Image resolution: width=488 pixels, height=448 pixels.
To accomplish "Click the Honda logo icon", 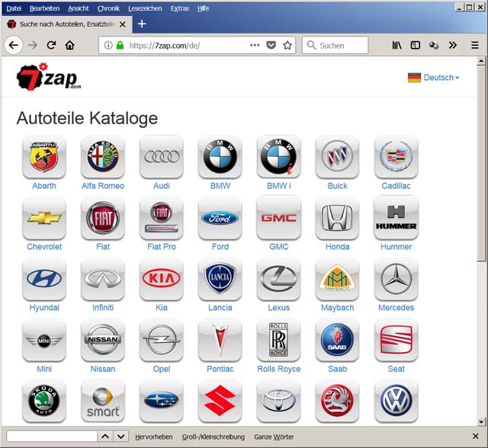I will 337,218.
